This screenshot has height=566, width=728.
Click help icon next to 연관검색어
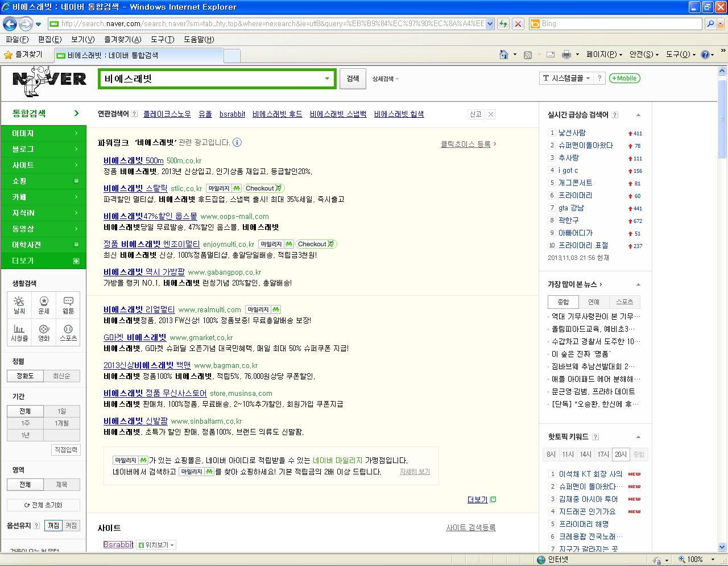point(134,114)
